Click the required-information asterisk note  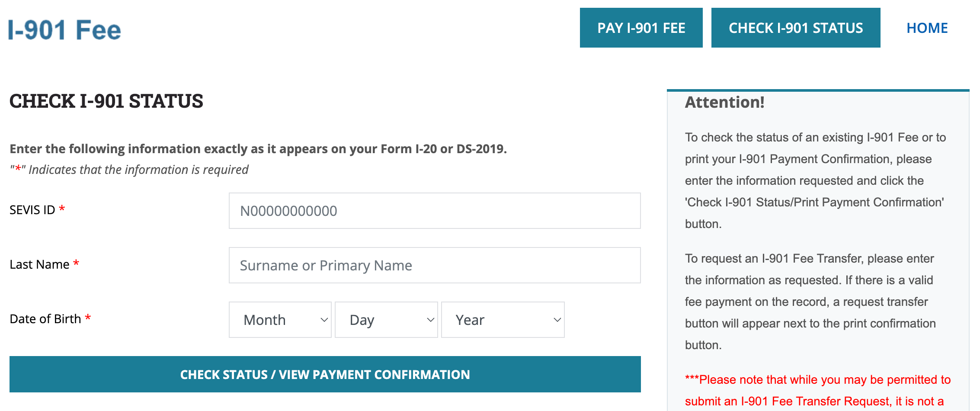pos(129,170)
